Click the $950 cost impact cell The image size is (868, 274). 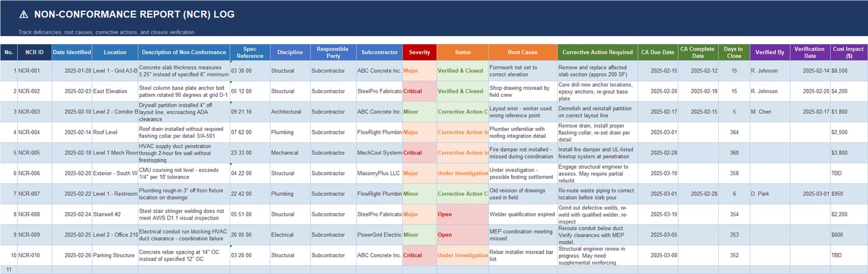(x=849, y=194)
